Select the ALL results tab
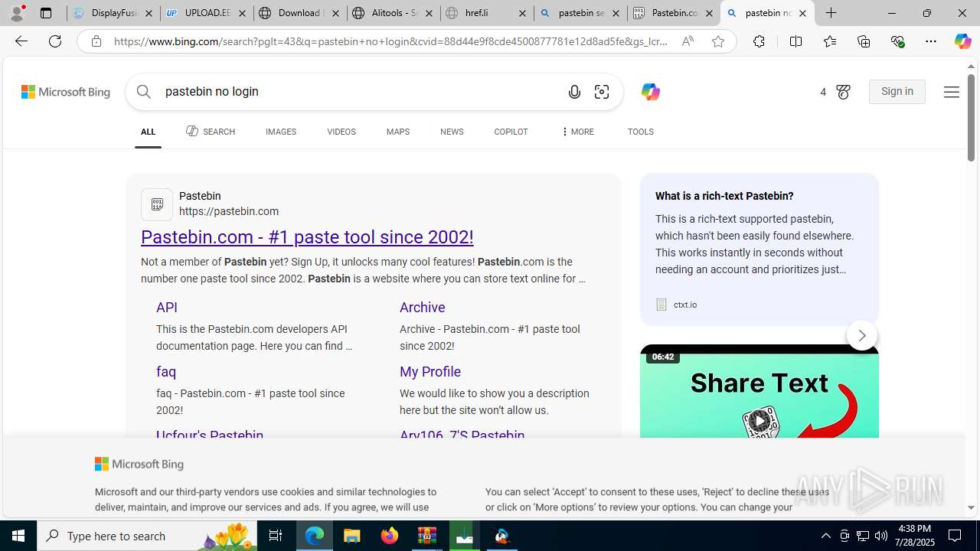 click(148, 132)
